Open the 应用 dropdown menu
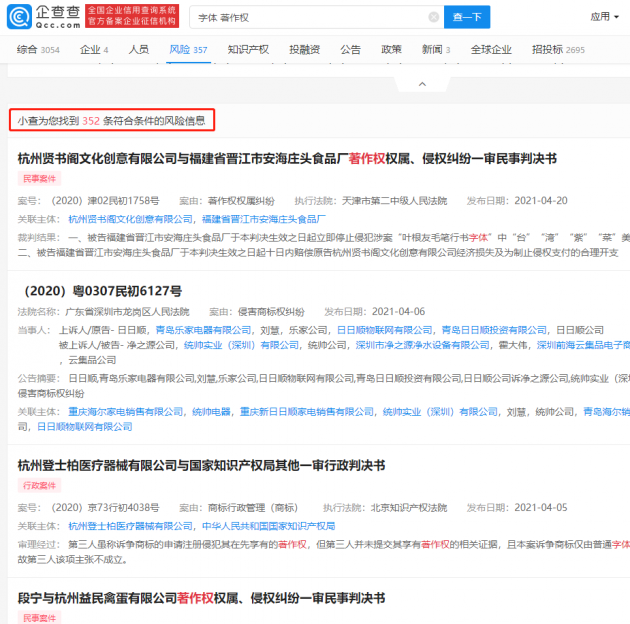The width and height of the screenshot is (630, 624). pyautogui.click(x=604, y=16)
